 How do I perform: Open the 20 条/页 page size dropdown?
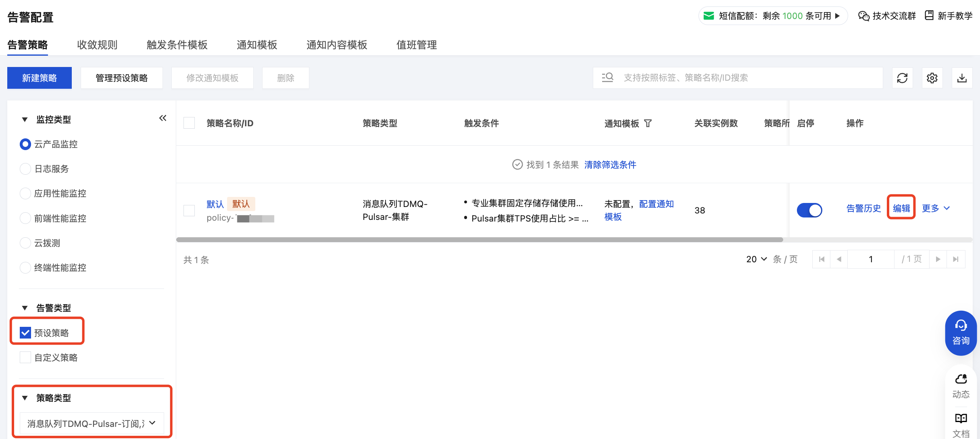[x=756, y=259]
